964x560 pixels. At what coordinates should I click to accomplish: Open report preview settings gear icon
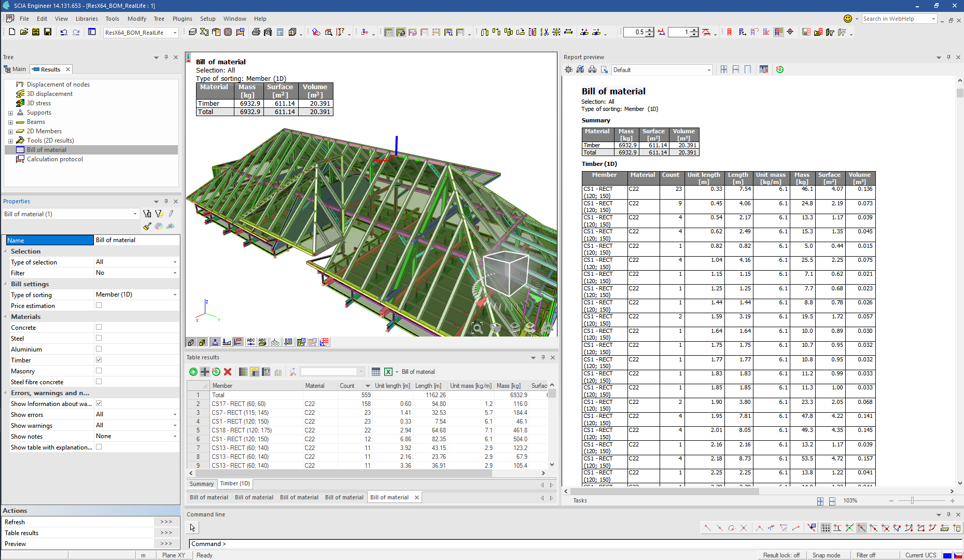coord(569,69)
